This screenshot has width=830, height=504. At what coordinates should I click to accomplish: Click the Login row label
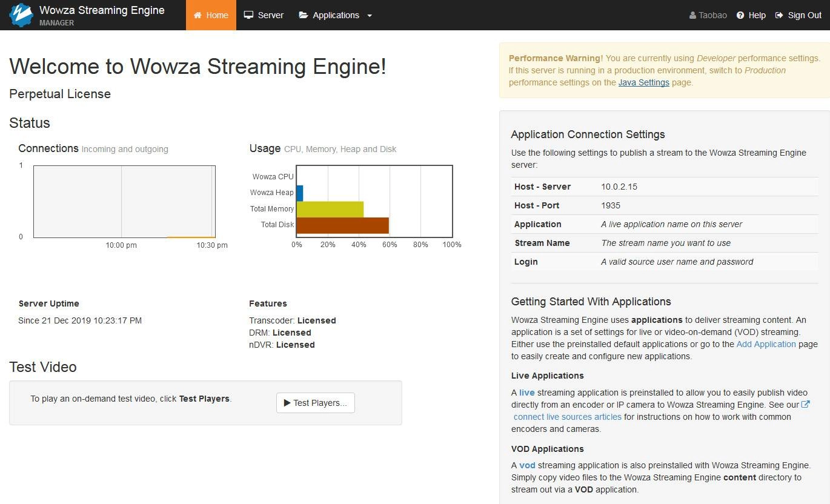[x=526, y=262]
